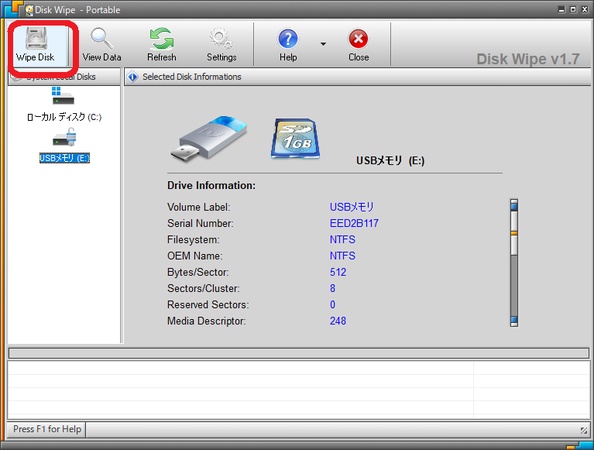Click the Serial Number label
594x450 pixels.
[200, 223]
